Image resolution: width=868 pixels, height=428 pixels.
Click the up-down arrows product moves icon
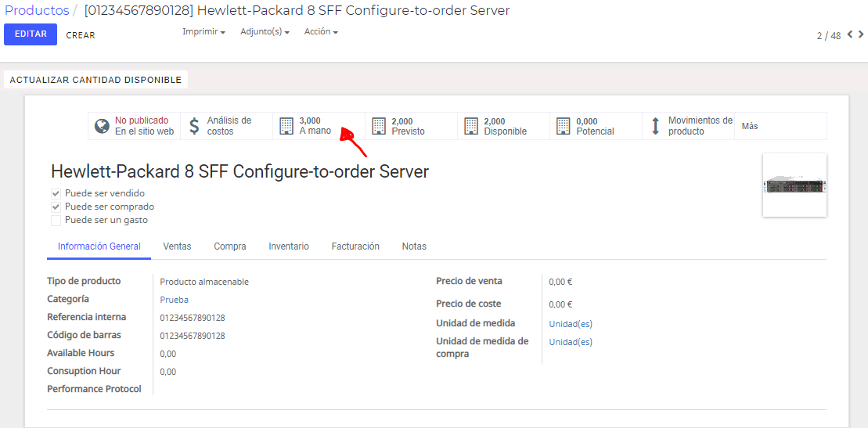pos(655,126)
